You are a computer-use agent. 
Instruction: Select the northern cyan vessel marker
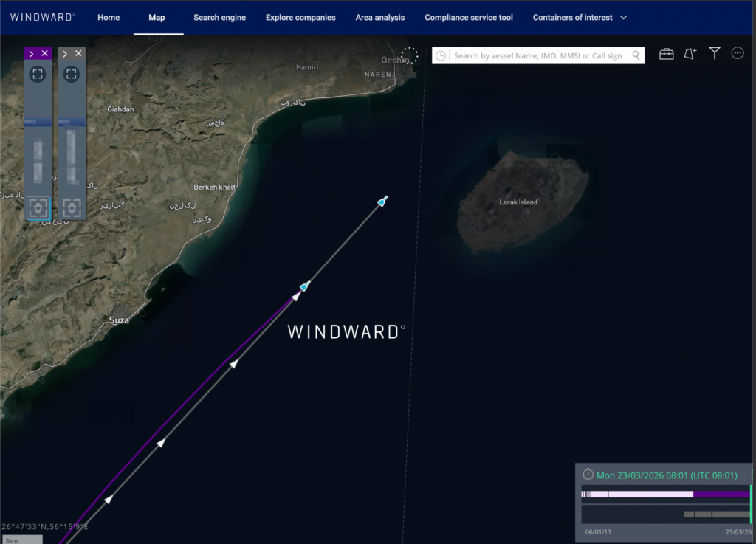click(x=382, y=201)
